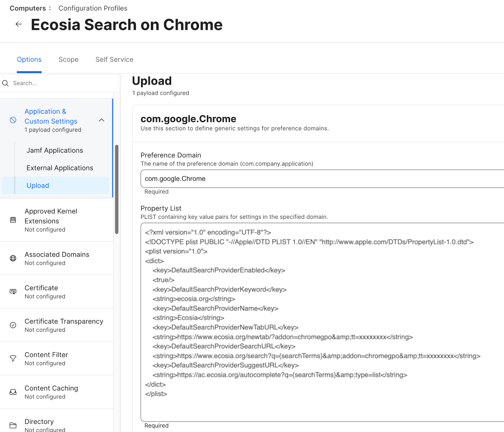This screenshot has height=432, width=504.
Task: Click Configuration Profiles breadcrumb link
Action: click(93, 8)
